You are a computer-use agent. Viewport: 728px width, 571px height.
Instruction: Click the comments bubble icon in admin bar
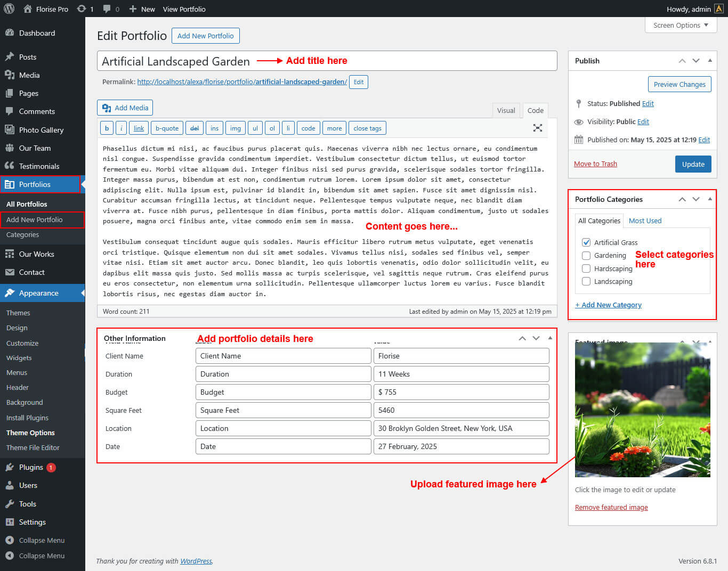pyautogui.click(x=107, y=9)
